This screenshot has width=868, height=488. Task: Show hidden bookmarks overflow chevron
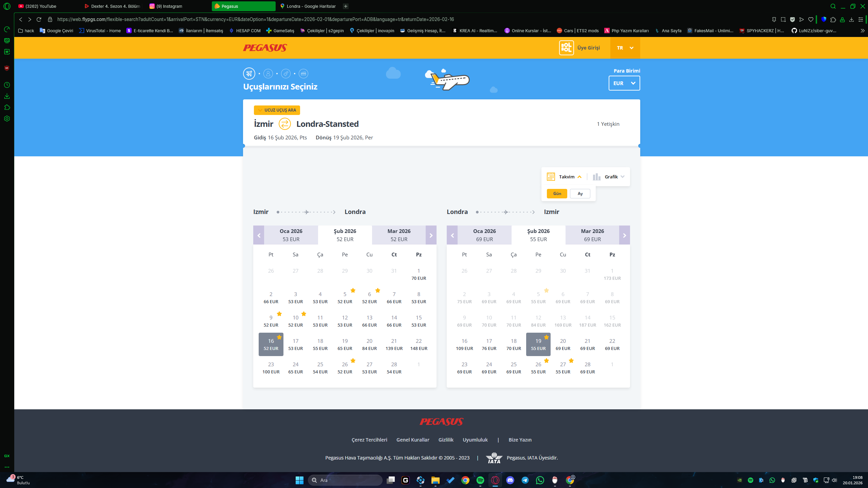863,31
